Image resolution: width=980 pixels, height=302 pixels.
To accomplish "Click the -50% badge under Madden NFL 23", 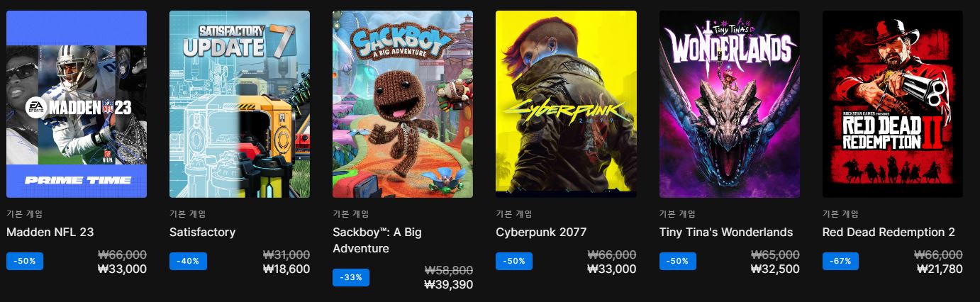I will click(25, 261).
